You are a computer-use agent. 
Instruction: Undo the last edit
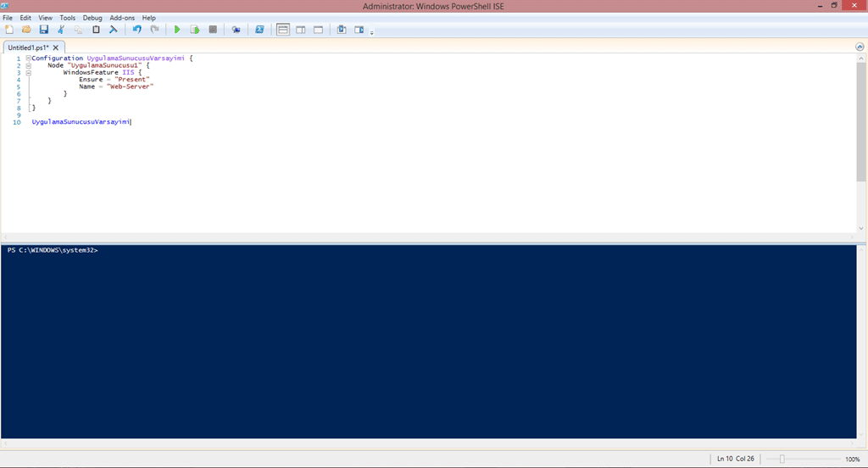pyautogui.click(x=136, y=30)
